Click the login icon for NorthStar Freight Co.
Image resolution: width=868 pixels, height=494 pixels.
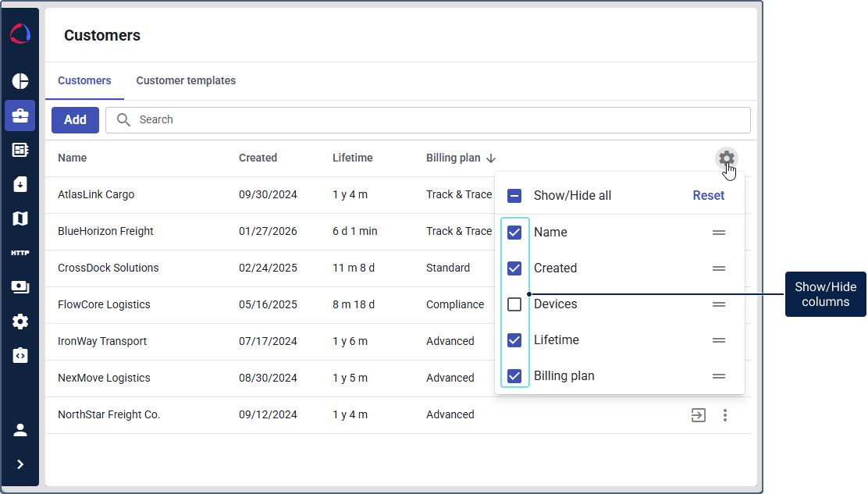click(699, 415)
